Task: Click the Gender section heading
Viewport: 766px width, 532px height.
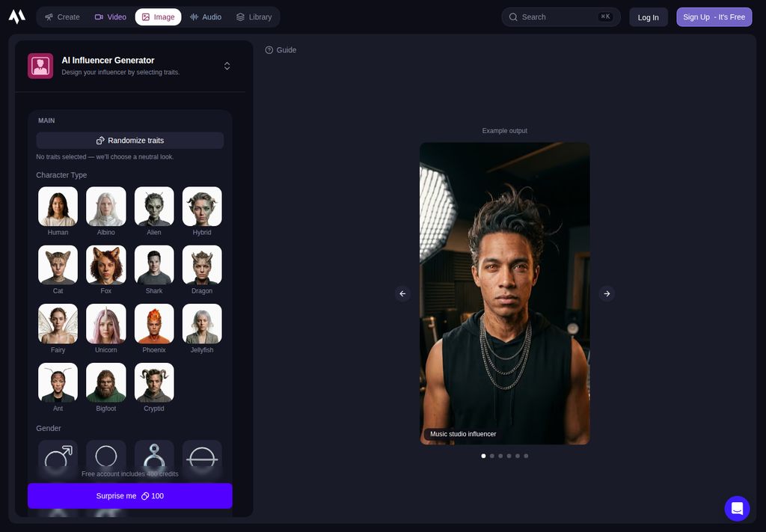Action: tap(49, 428)
